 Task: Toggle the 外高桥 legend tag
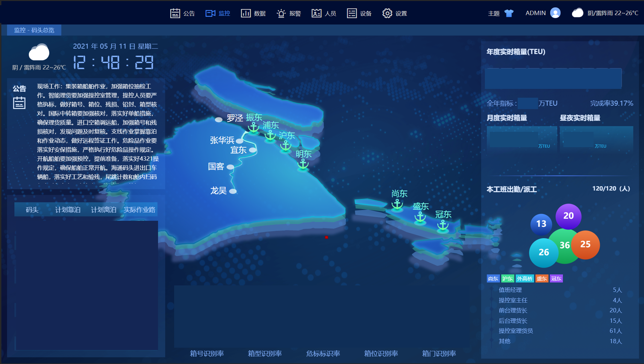pyautogui.click(x=525, y=279)
